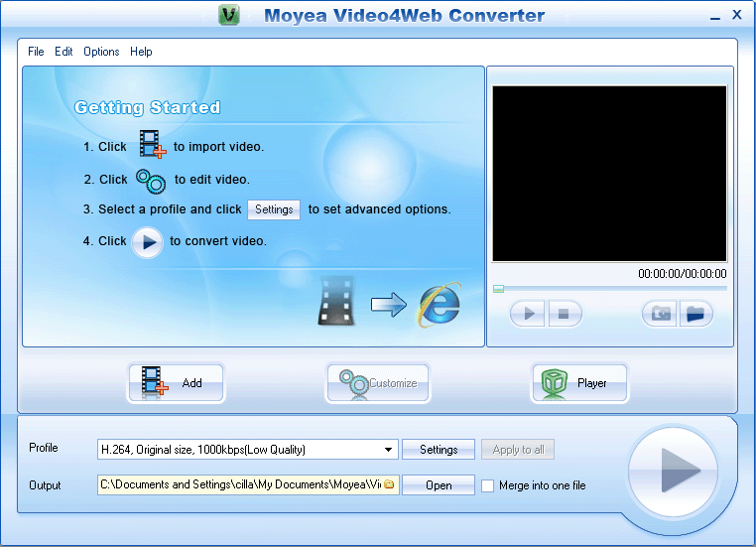Click the black video preview area
Screen dimensions: 756x547
click(609, 174)
